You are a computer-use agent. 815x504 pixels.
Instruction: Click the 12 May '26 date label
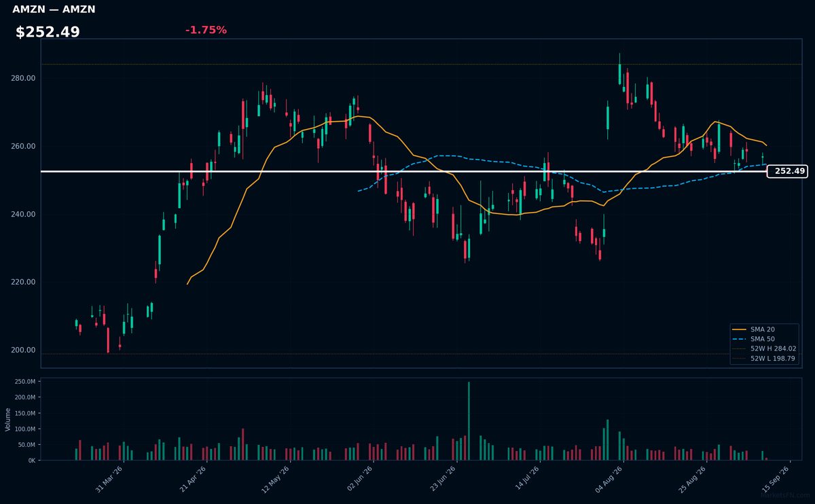point(276,478)
